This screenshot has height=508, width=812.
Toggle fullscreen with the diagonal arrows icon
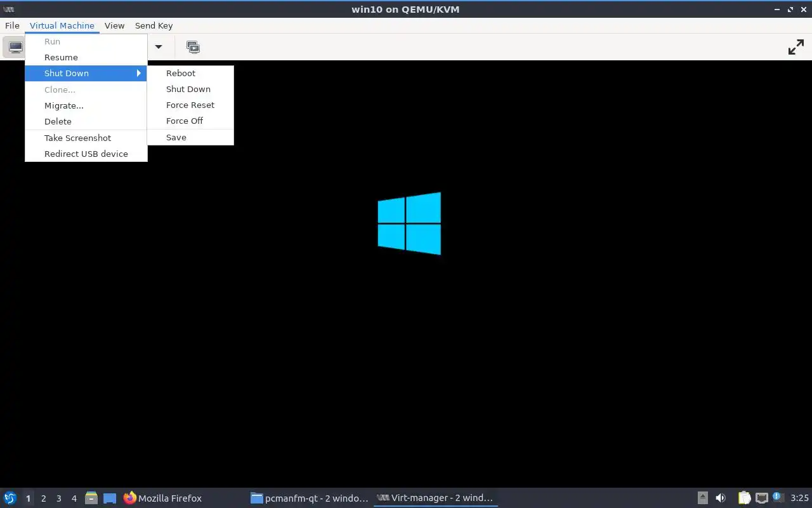click(796, 47)
